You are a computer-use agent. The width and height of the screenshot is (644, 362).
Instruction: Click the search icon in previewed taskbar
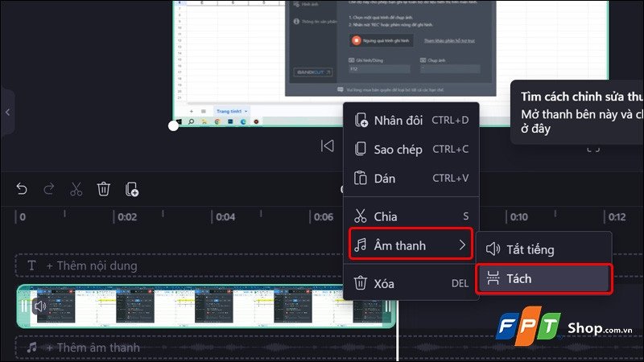click(x=192, y=122)
